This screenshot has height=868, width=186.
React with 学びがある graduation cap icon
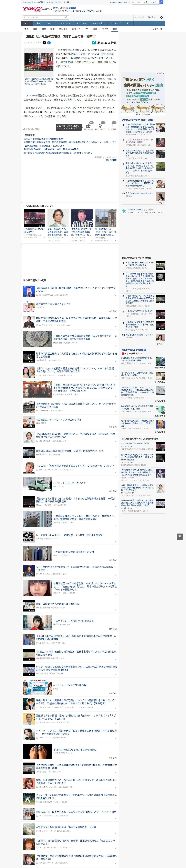coord(89,126)
